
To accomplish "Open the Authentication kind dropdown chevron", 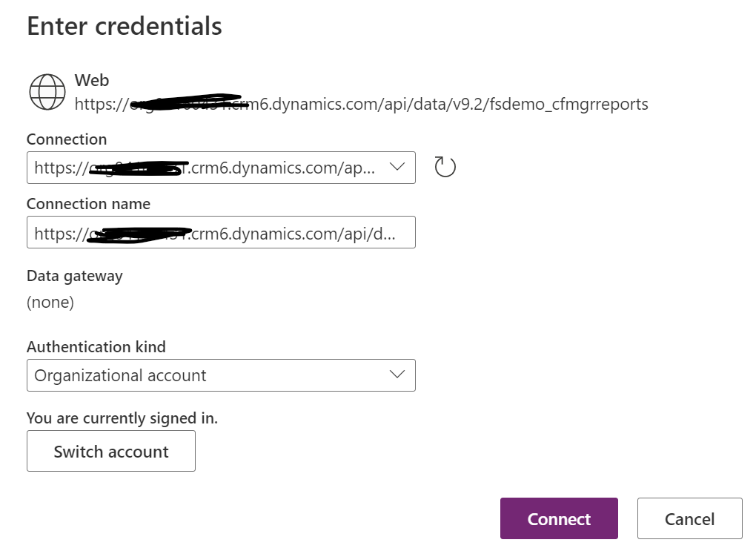I will (397, 375).
